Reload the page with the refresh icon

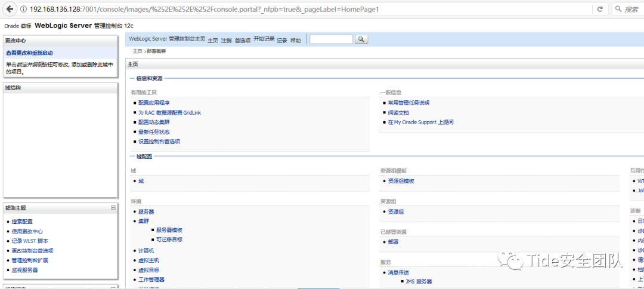pyautogui.click(x=600, y=9)
